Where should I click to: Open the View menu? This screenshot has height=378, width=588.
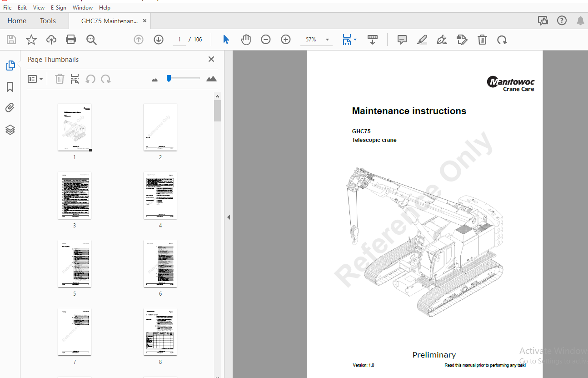[x=39, y=8]
